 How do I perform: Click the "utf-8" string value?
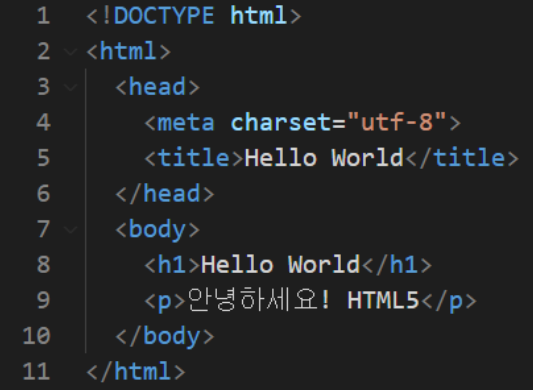coord(397,122)
